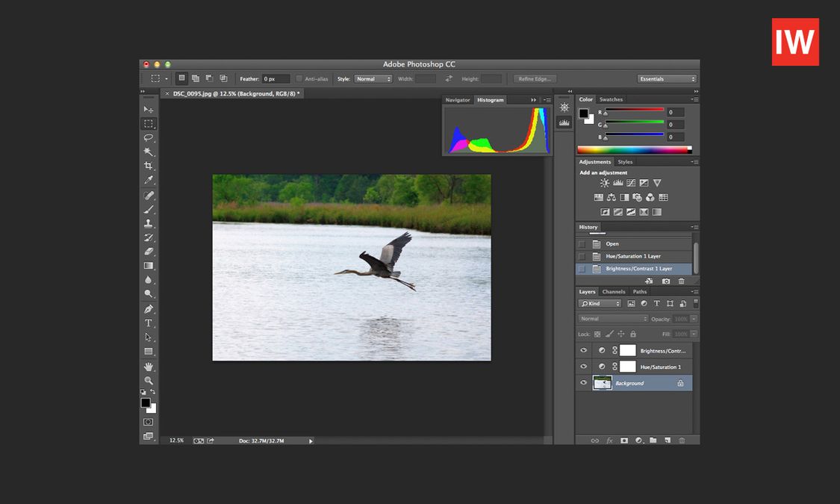Select the DSC_0095.jpg document tab
This screenshot has height=504, width=840.
pyautogui.click(x=233, y=94)
